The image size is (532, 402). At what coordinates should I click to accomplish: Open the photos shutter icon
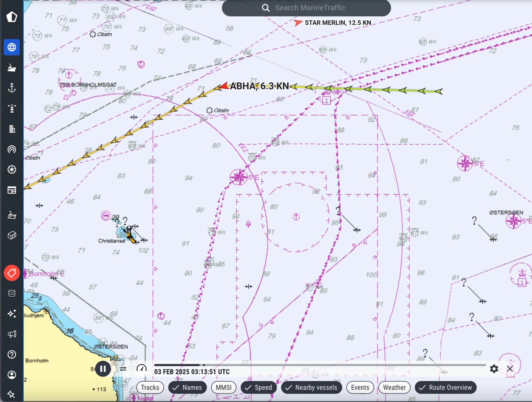tap(12, 170)
